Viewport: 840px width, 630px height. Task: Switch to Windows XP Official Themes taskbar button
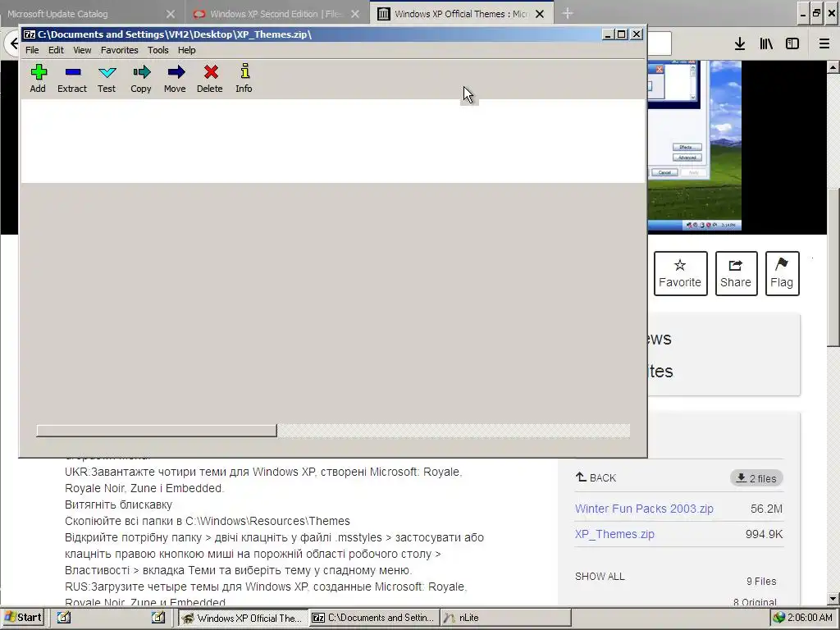[x=243, y=618]
